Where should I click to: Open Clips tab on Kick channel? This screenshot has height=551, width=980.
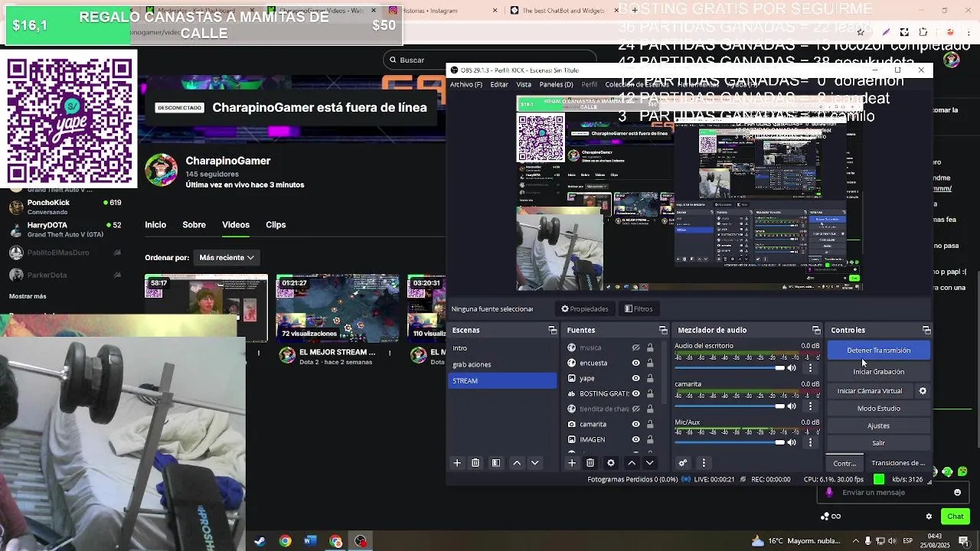pos(276,225)
